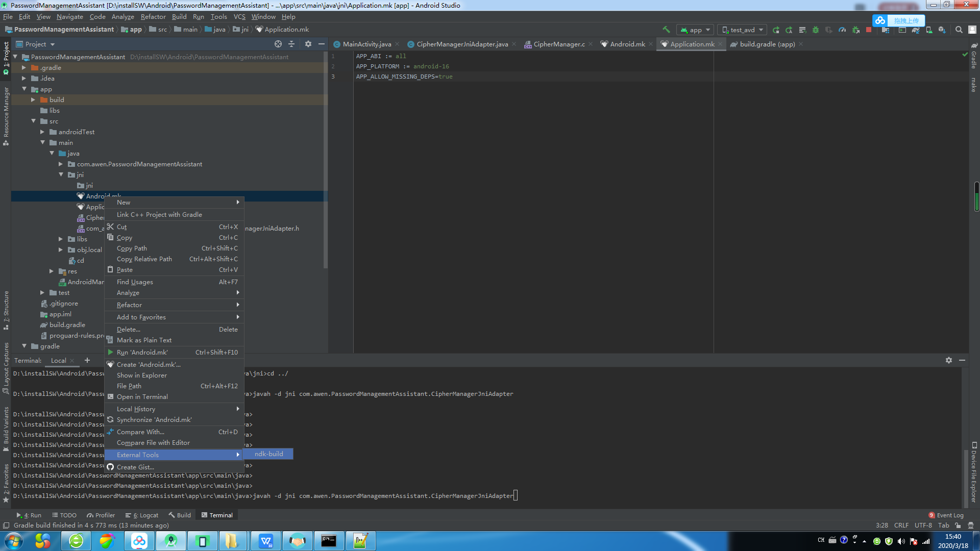Toggle the Gradle side panel
Image resolution: width=980 pixels, height=551 pixels.
[974, 56]
